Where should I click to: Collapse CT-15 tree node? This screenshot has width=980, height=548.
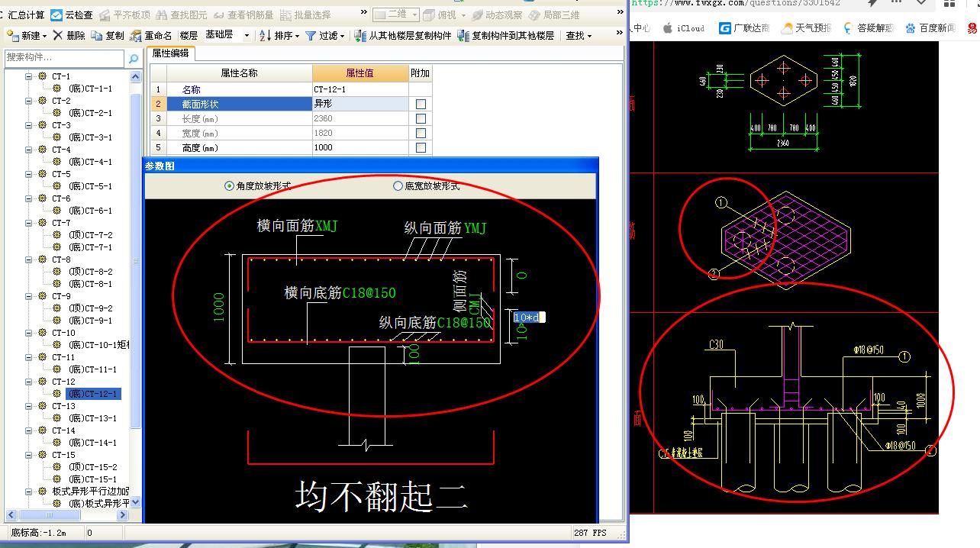point(29,455)
